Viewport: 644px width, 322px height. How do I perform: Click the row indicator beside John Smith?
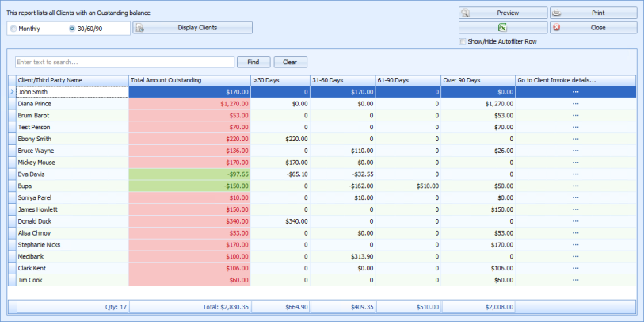(12, 92)
